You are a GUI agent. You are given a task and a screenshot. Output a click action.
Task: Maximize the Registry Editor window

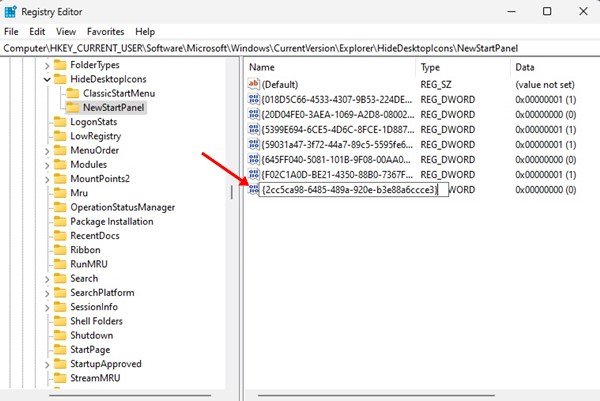547,11
